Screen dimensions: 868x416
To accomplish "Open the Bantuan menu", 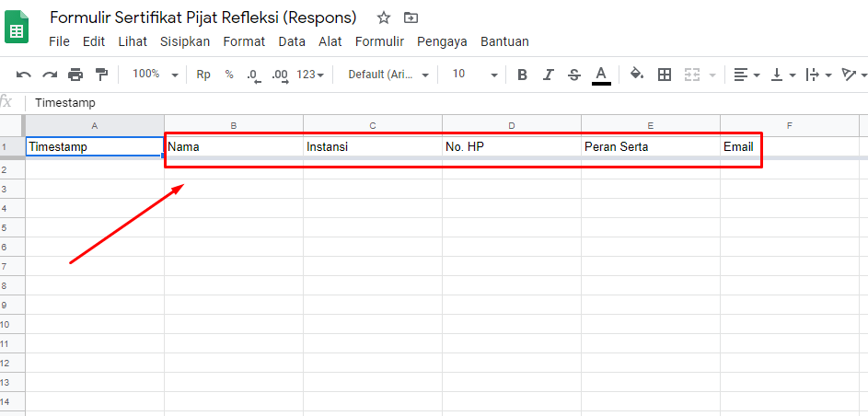I will tap(504, 41).
